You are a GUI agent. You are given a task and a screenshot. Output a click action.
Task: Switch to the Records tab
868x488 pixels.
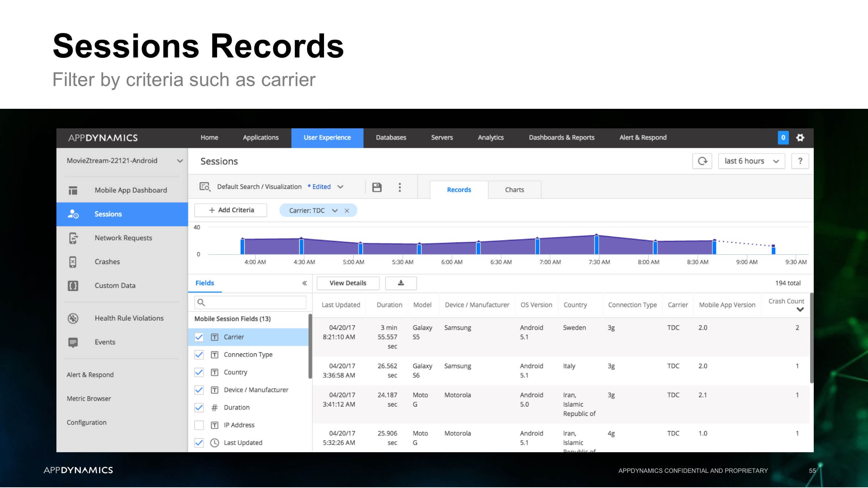tap(459, 190)
